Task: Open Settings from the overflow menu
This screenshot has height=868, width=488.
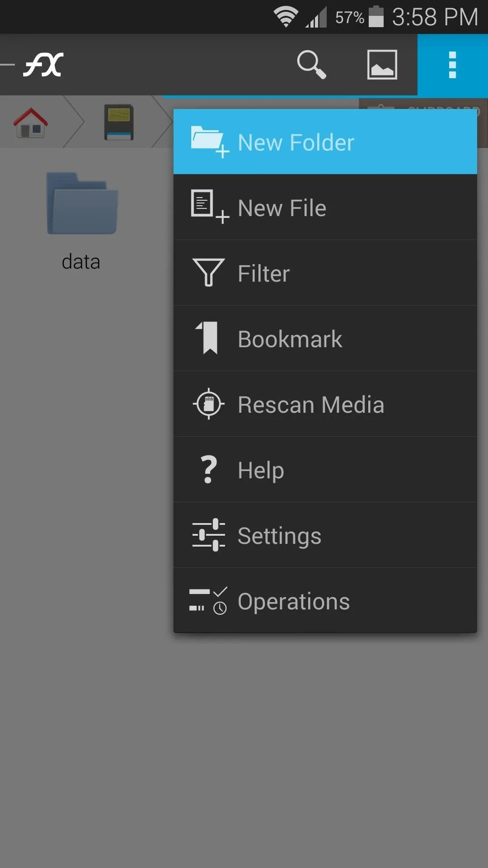Action: point(325,535)
